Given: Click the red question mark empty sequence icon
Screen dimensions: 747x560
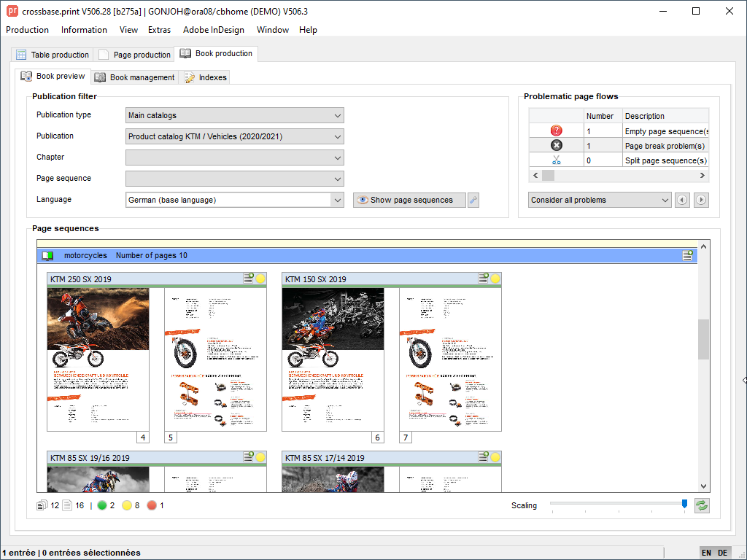Looking at the screenshot, I should [x=556, y=131].
